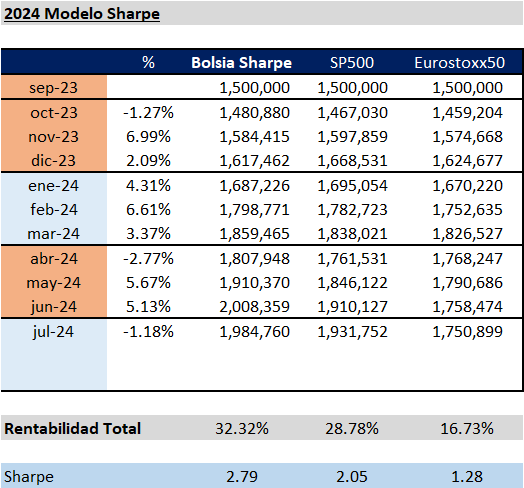Select Eurostoxx50 value 1,758,474
524x488 pixels.
click(x=468, y=307)
